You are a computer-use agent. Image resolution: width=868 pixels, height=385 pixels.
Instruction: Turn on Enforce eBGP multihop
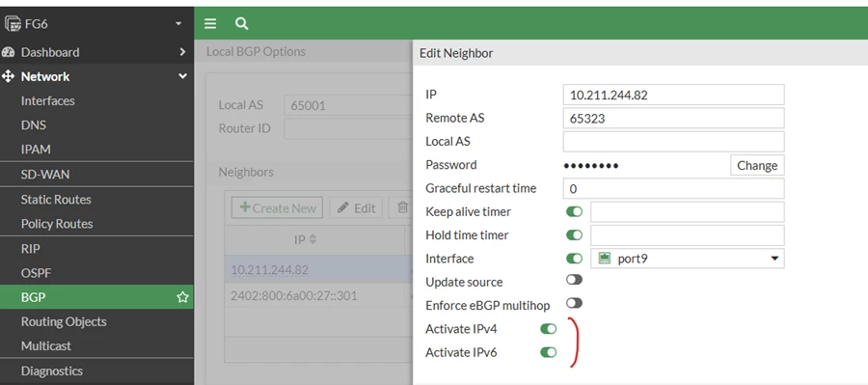574,303
